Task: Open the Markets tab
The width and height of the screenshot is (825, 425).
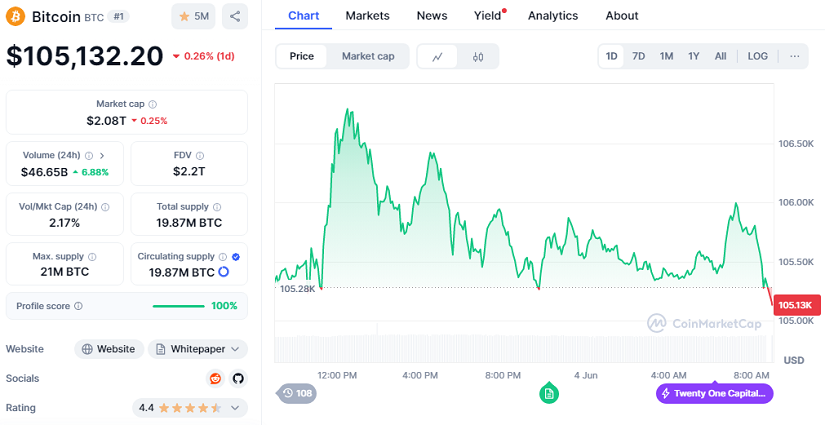Action: [x=367, y=16]
